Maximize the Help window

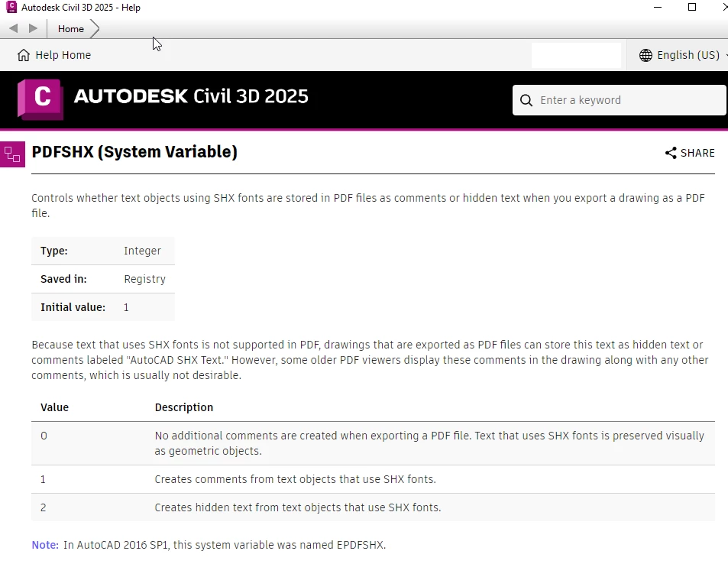click(692, 7)
